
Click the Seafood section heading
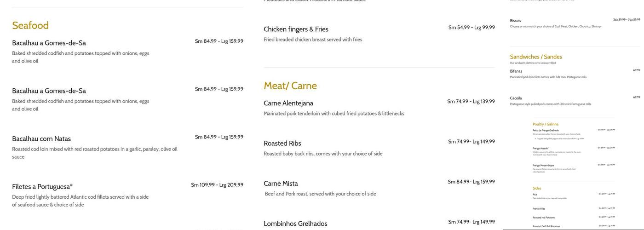click(x=30, y=26)
